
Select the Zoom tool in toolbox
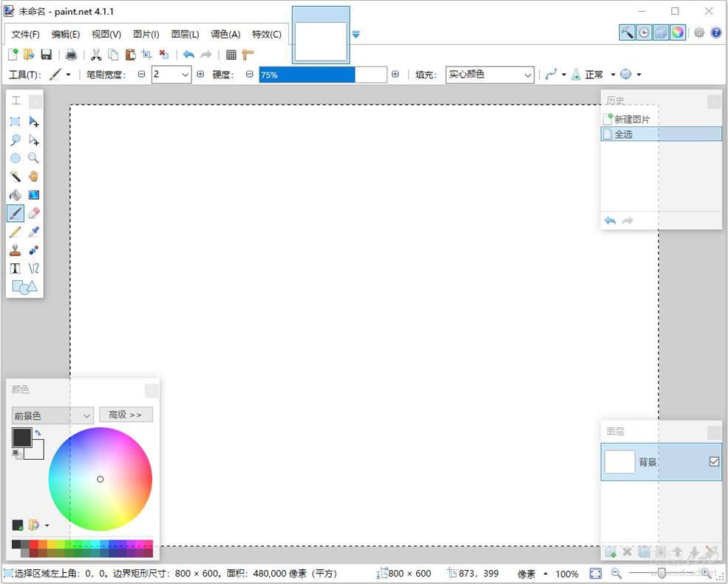(x=33, y=158)
